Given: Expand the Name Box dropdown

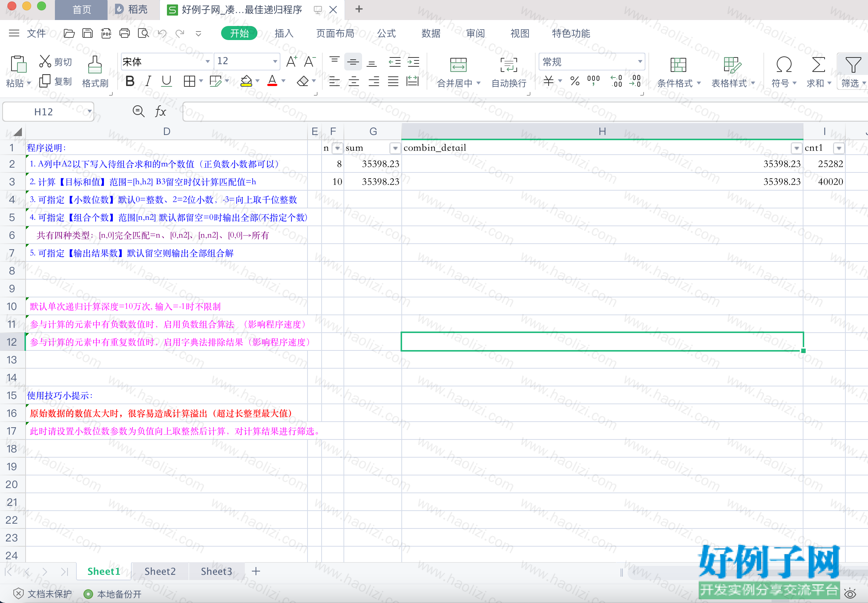Looking at the screenshot, I should 89,112.
